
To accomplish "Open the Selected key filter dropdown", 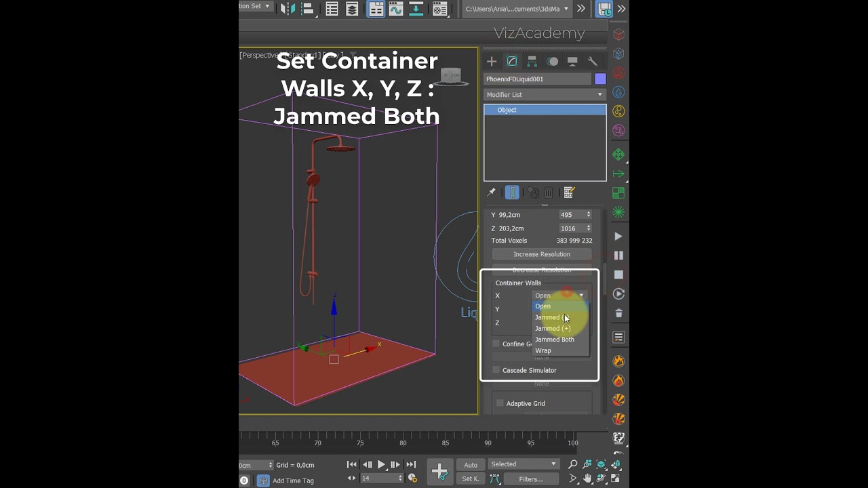I will [x=524, y=464].
